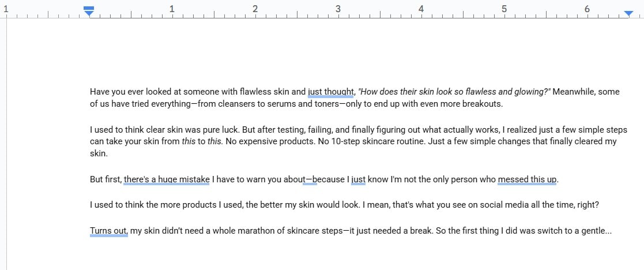Click the word "Meanwhile" in first paragraph

click(x=570, y=92)
